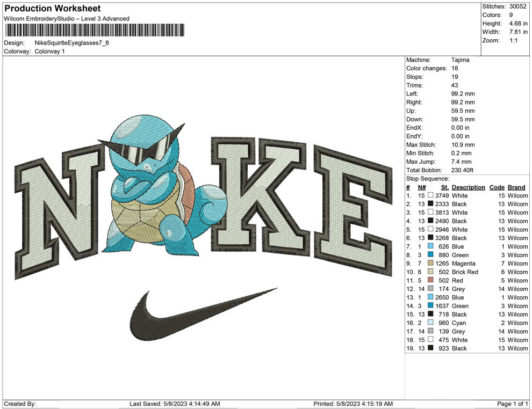Click the "Down:" measurement label
The width and height of the screenshot is (532, 409).
click(x=415, y=119)
